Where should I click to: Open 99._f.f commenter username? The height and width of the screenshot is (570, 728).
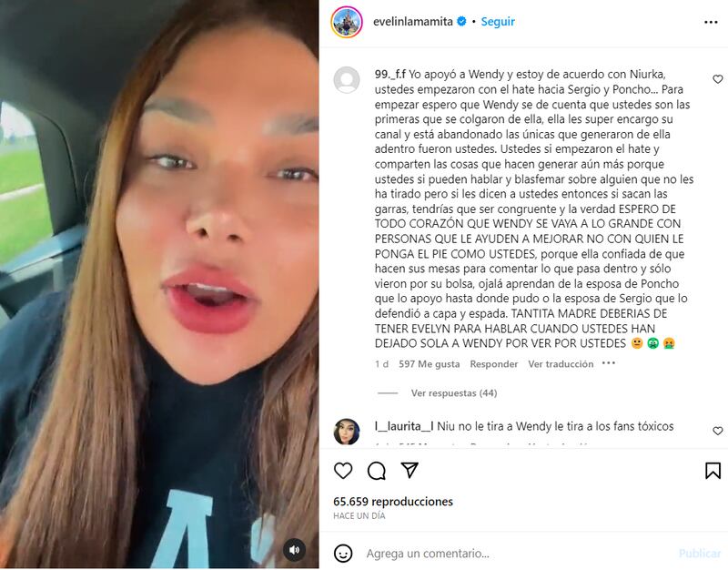tap(390, 75)
